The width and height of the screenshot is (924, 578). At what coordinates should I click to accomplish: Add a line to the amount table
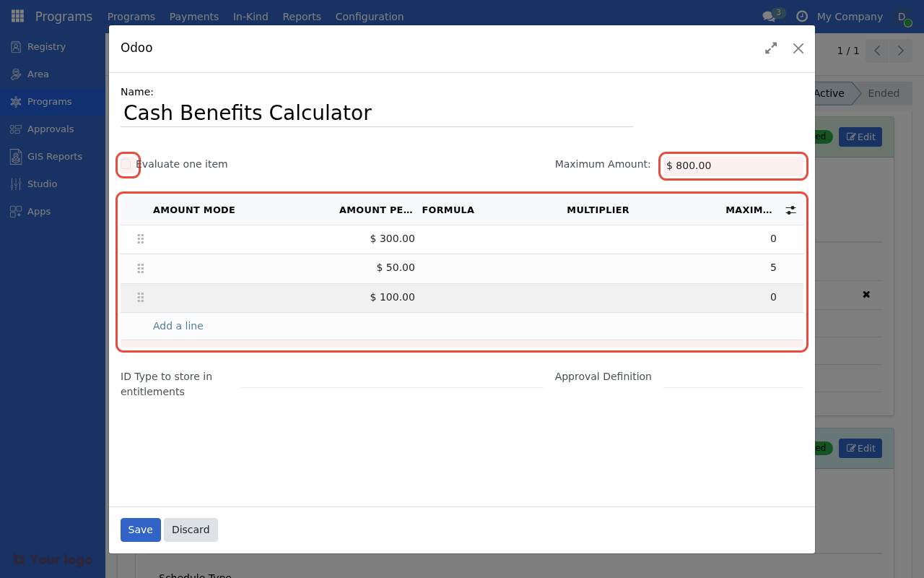(x=178, y=326)
